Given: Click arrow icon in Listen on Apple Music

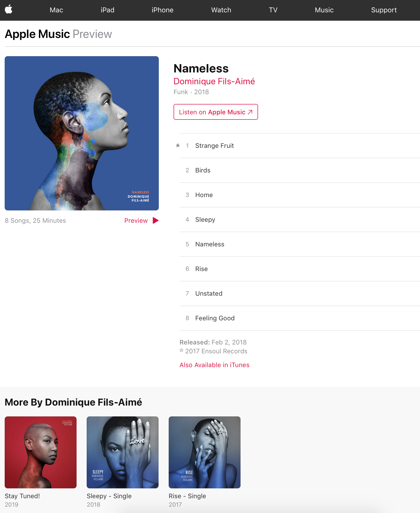Looking at the screenshot, I should pos(250,112).
